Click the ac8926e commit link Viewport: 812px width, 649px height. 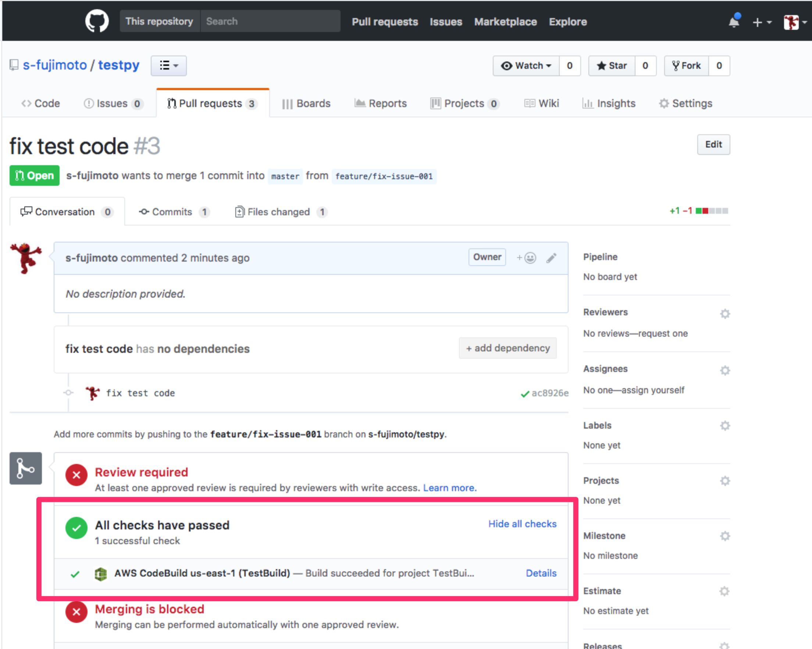point(550,393)
